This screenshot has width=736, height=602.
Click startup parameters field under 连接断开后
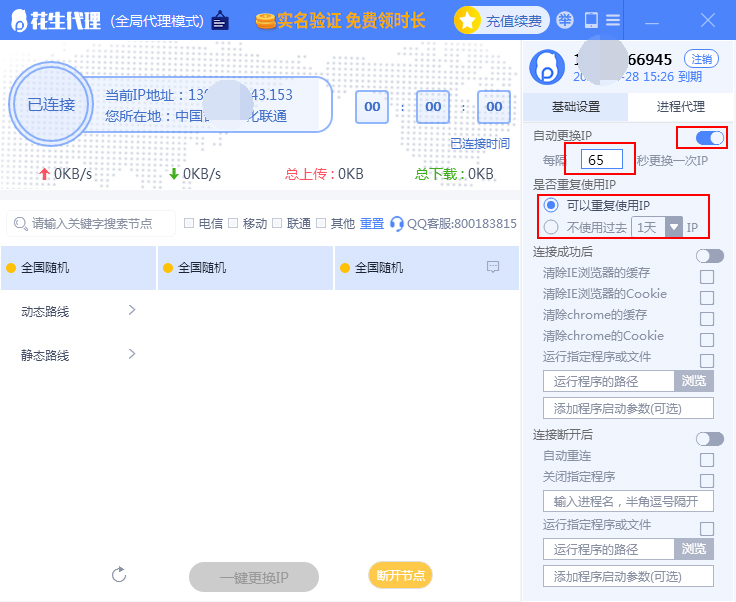(x=628, y=576)
